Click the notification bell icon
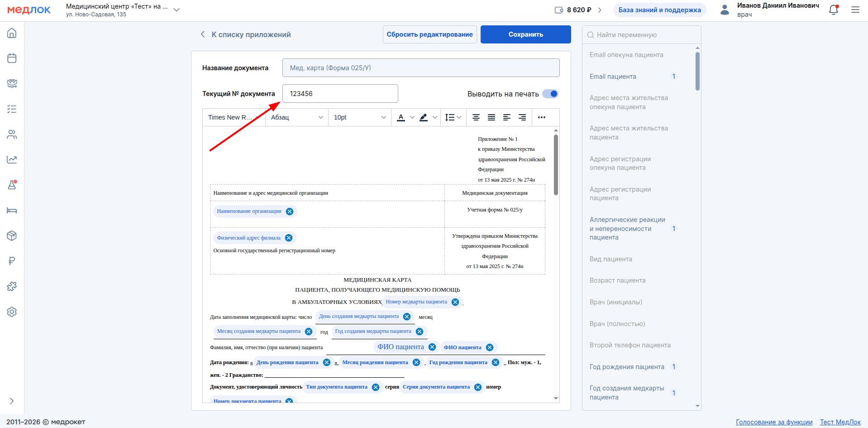This screenshot has width=868, height=428. click(x=833, y=10)
